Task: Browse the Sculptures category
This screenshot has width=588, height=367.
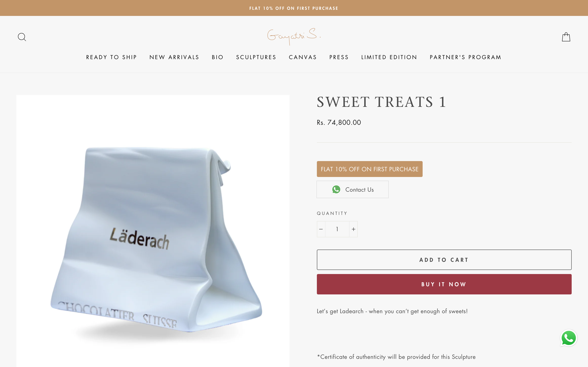Action: (256, 57)
